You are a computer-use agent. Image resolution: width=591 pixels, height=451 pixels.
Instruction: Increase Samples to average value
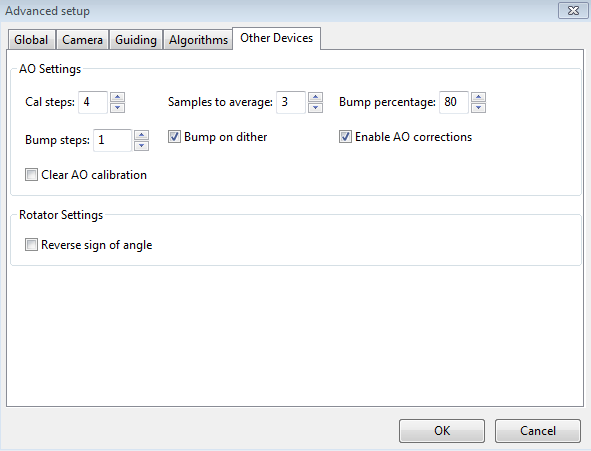315,97
